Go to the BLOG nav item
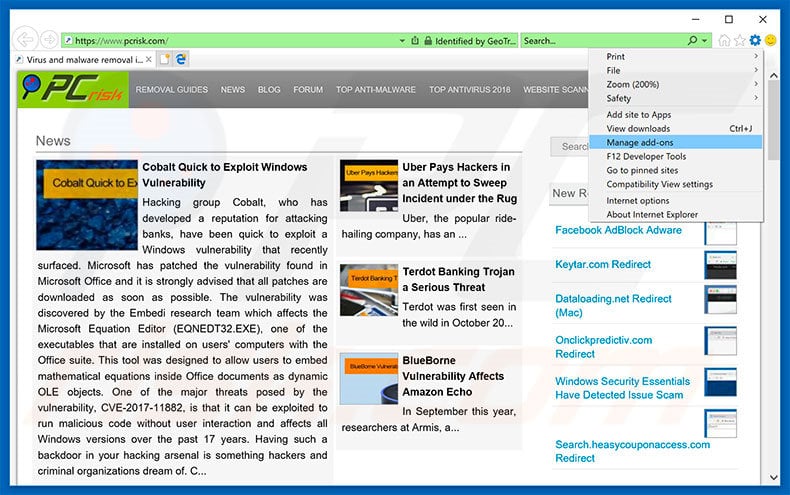The width and height of the screenshot is (790, 495). tap(269, 89)
